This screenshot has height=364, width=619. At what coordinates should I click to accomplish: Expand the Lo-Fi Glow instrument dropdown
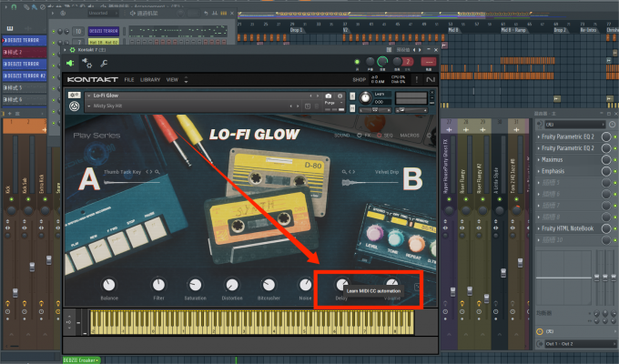[x=89, y=96]
